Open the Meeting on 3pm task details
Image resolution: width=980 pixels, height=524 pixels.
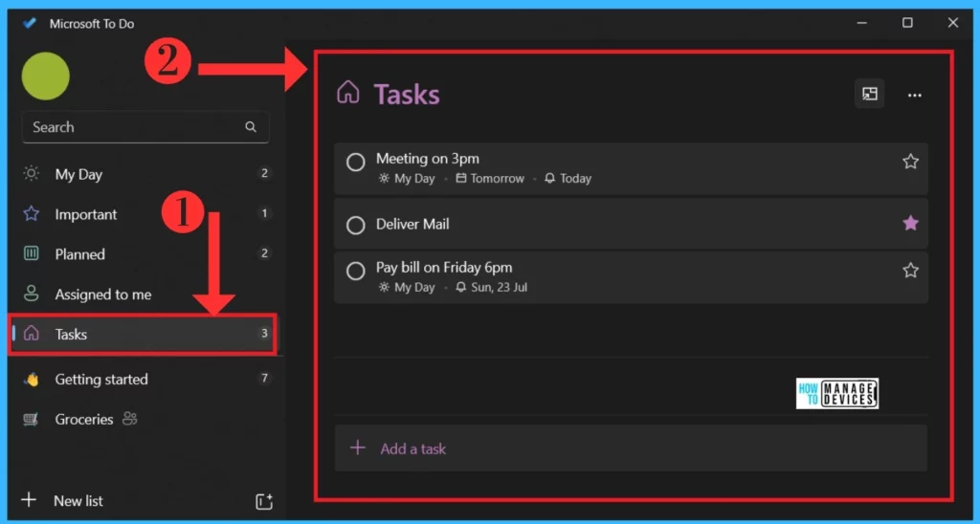(631, 168)
